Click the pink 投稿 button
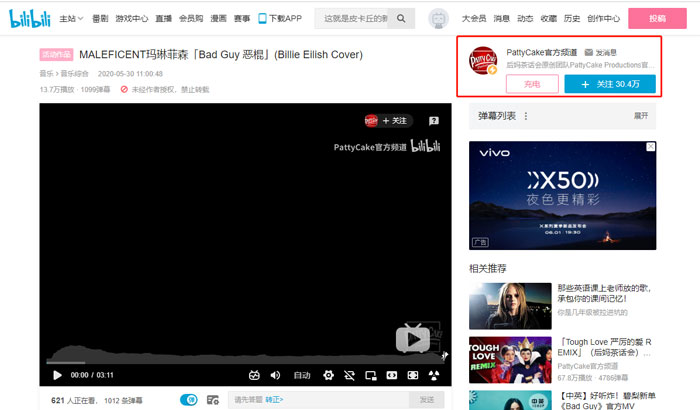Viewport: 700px width, 410px height. tap(657, 18)
